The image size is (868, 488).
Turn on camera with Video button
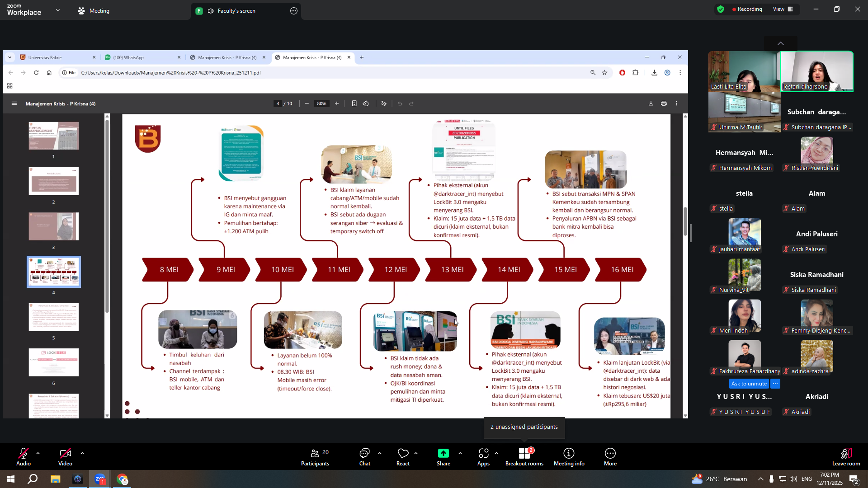[65, 456]
